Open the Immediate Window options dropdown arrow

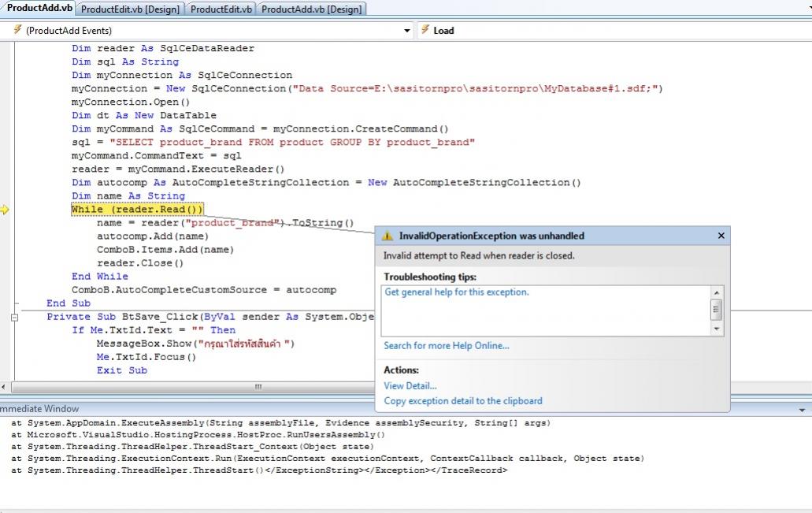[803, 410]
